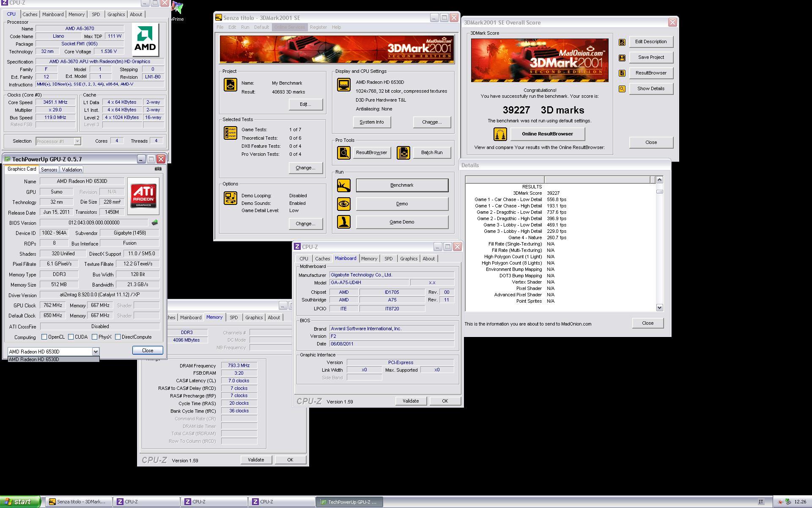Screen dimensions: 812x508
Task: Click Edit... button in Project section
Action: coord(305,104)
